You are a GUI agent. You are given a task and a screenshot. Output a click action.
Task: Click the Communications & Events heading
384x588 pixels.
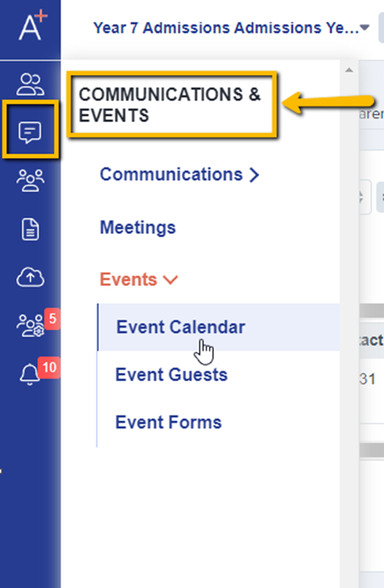[x=170, y=105]
